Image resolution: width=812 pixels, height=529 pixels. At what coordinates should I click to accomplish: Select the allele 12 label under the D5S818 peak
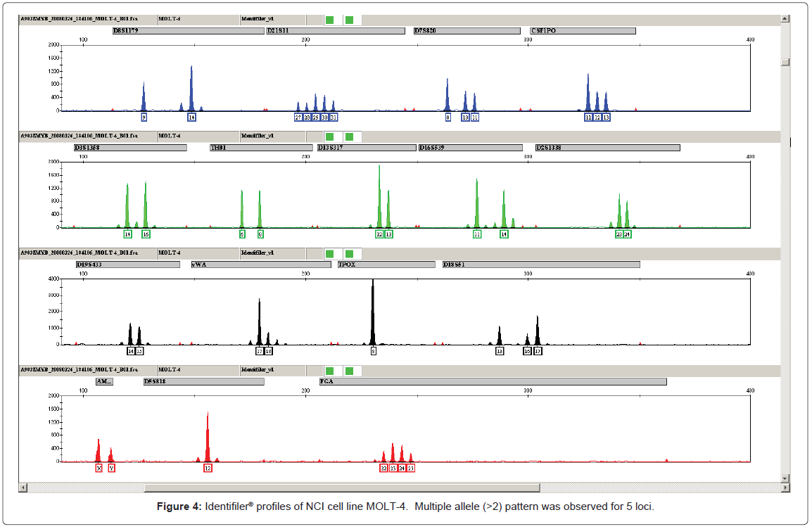(209, 468)
